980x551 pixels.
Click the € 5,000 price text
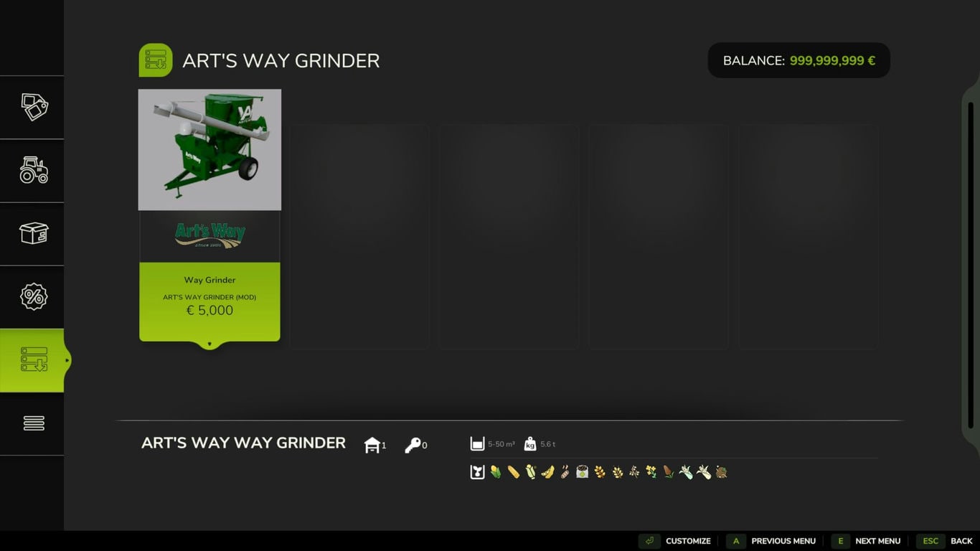click(209, 311)
